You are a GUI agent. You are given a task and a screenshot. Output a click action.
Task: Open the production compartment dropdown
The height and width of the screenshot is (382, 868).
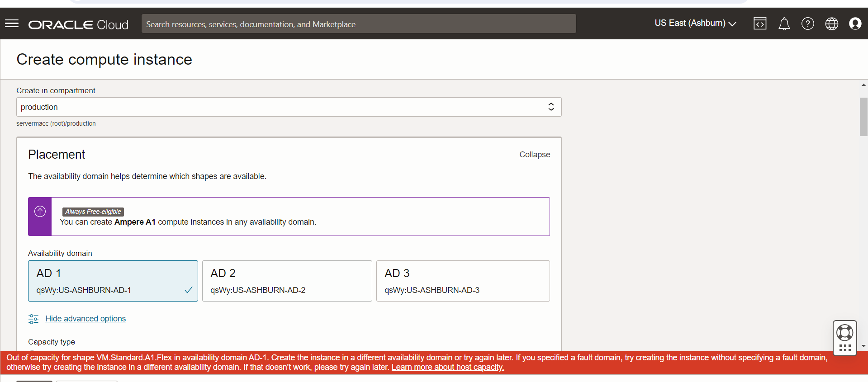coord(289,107)
